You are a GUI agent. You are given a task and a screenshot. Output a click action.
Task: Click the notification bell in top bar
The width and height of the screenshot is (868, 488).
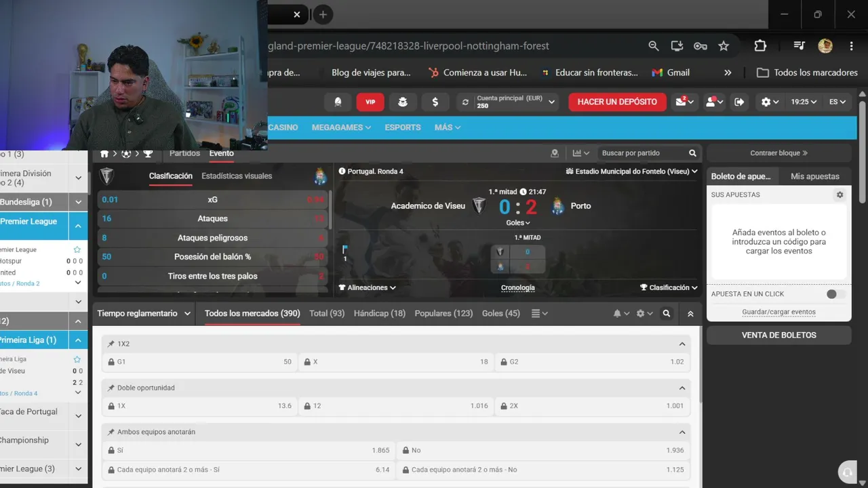point(338,102)
